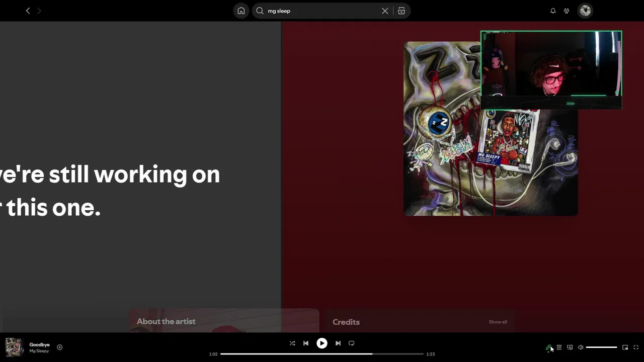Open the 'Mg Sleepy' artist link
This screenshot has height=362, width=644.
coord(39,351)
